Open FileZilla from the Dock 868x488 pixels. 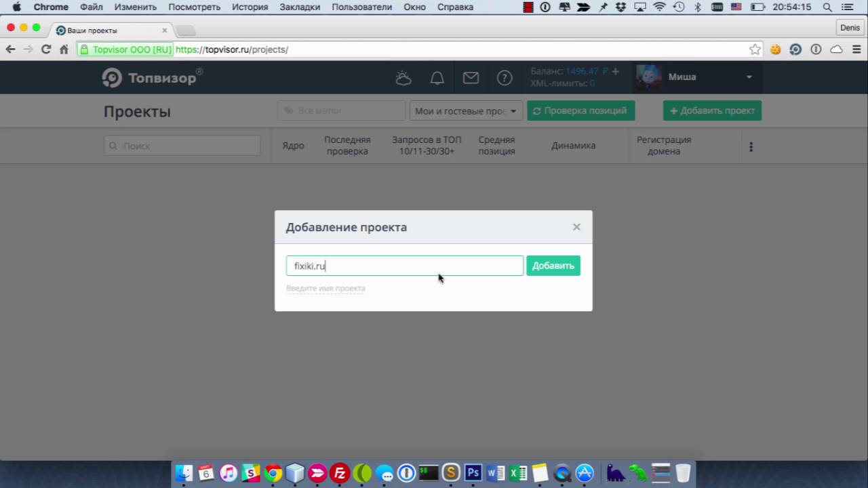340,473
